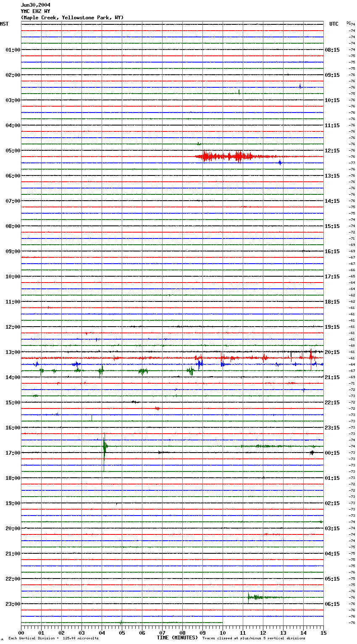Click the '15' minute tick label
This screenshot has width=357, height=644.
323,633
